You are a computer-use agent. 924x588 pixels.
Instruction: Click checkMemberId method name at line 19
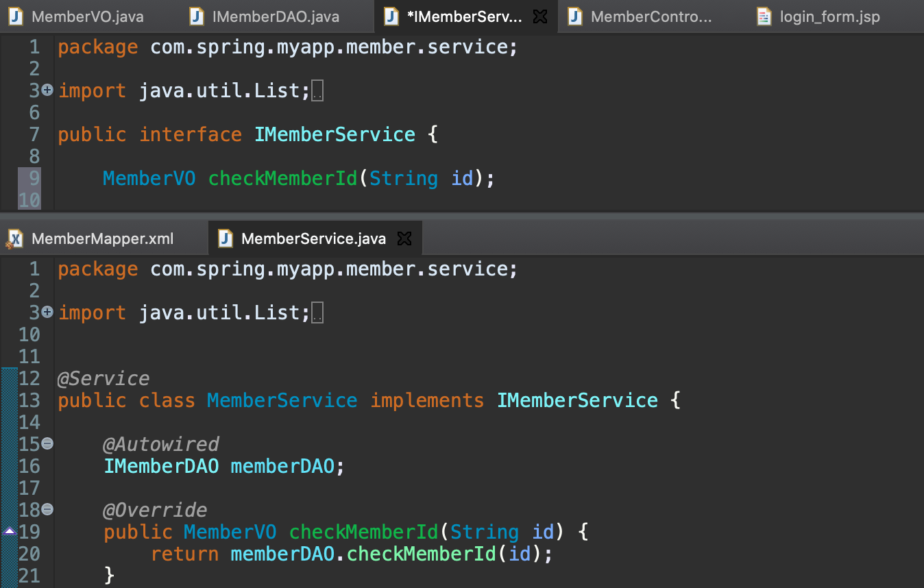click(363, 532)
